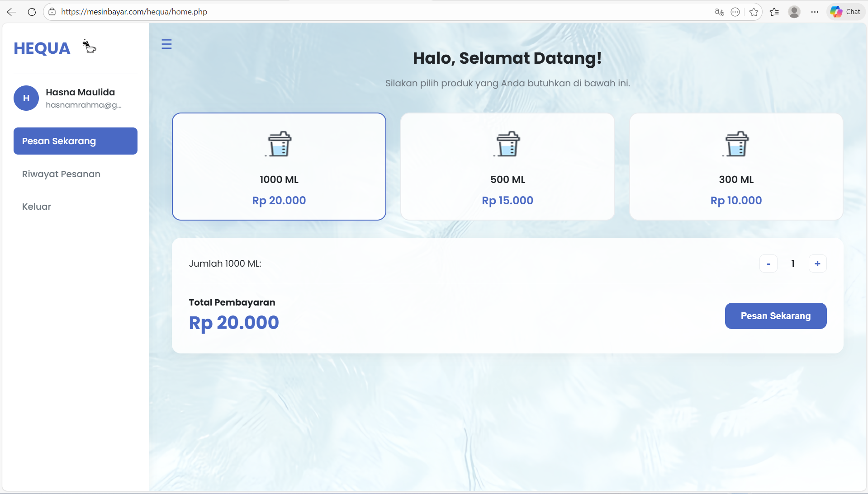Refresh the page with reload icon

(32, 12)
